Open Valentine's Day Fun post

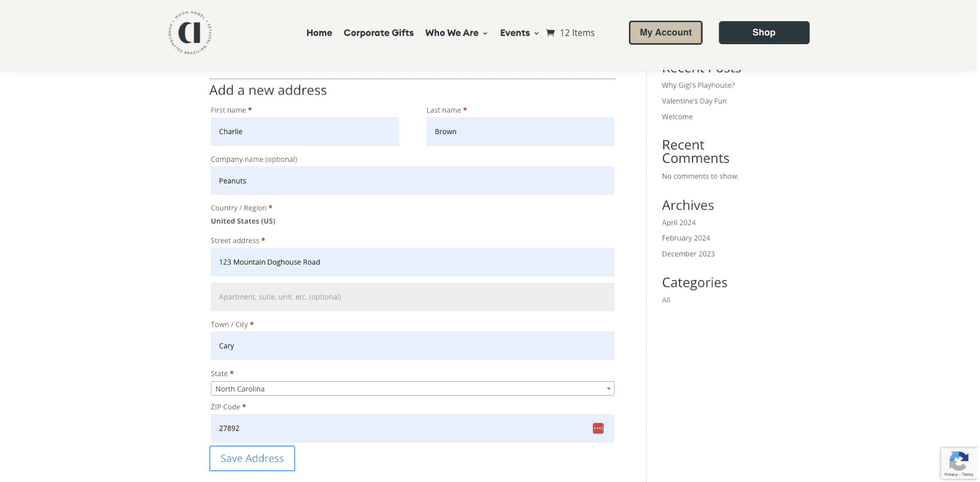tap(694, 101)
